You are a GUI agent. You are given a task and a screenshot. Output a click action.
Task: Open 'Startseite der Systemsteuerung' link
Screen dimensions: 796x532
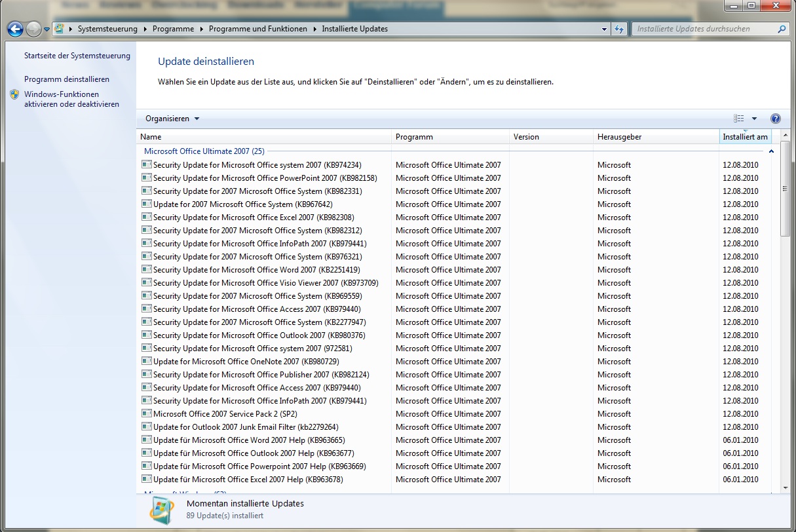coord(77,56)
